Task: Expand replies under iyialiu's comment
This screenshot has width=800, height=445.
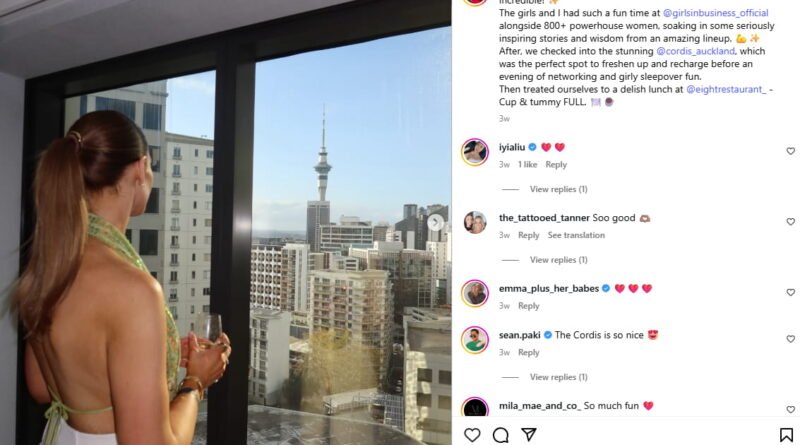Action: coord(558,189)
